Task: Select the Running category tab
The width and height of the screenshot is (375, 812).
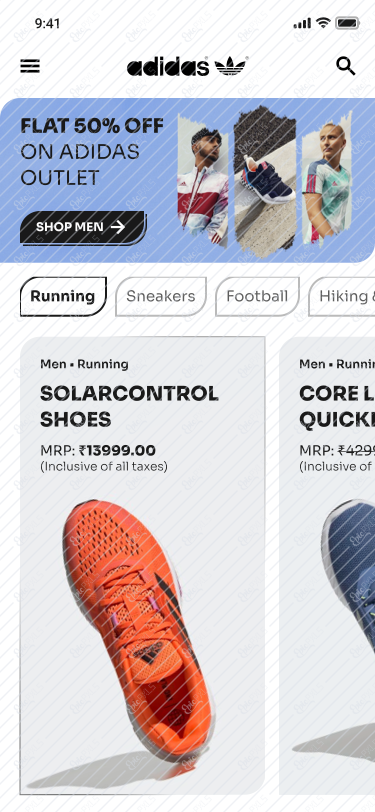Action: [x=63, y=296]
